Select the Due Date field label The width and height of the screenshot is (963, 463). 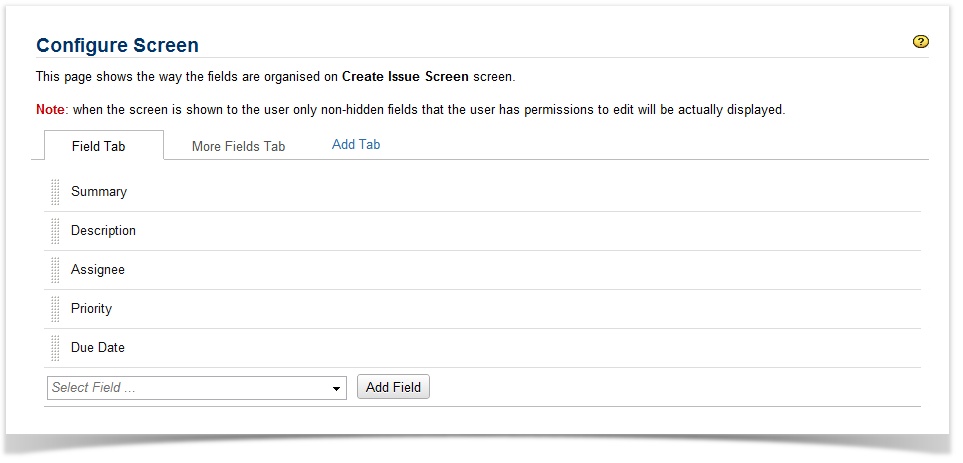98,347
